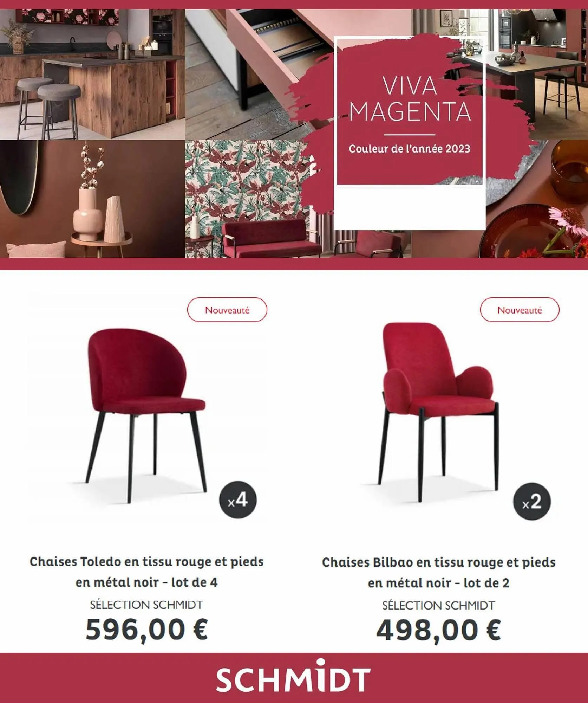Image resolution: width=588 pixels, height=703 pixels.
Task: Open the Chaises Toledo product title link
Action: coord(146,572)
